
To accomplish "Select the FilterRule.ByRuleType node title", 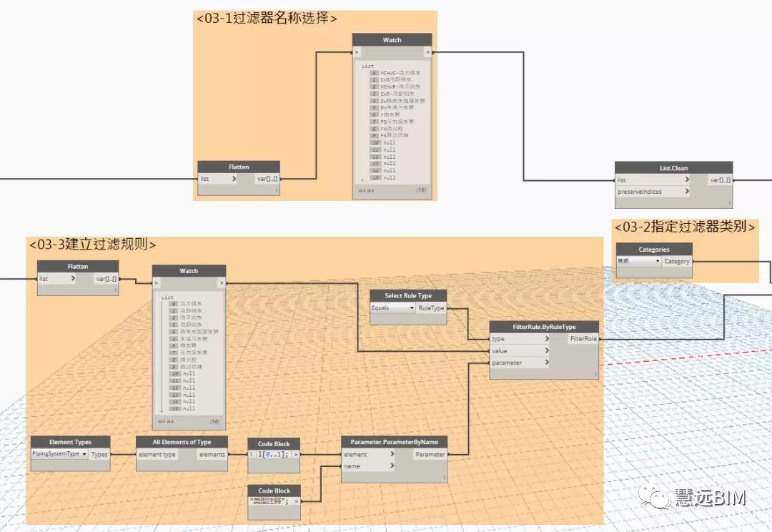I will [544, 327].
